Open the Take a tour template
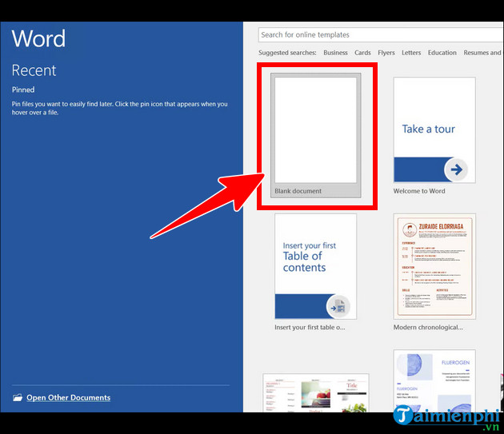The image size is (504, 434). tap(434, 130)
